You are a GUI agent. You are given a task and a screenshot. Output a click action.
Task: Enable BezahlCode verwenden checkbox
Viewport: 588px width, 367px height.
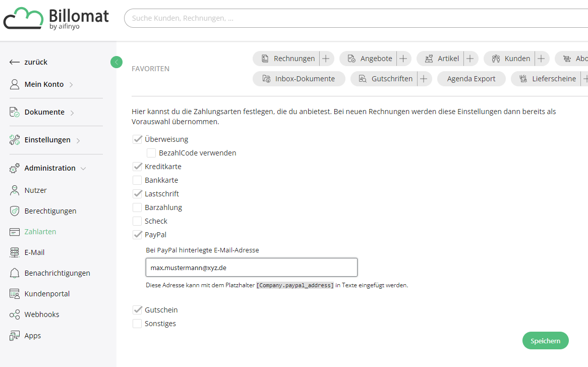151,153
